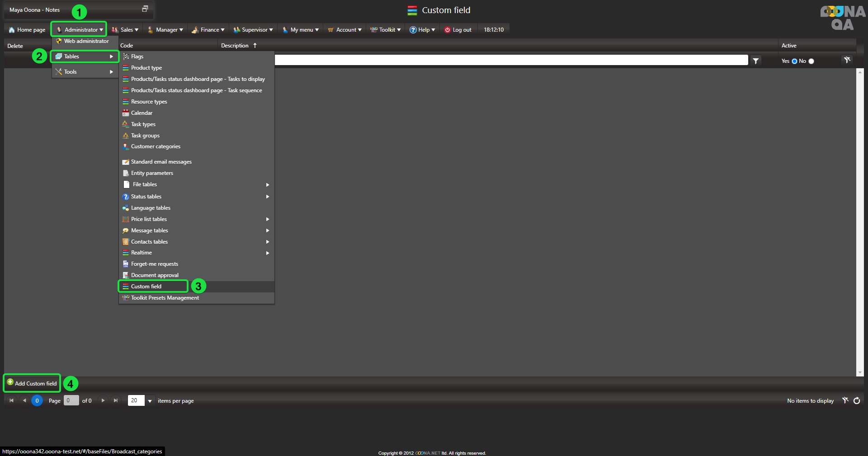Click the clear filter icon in Active column
Viewport: 868px width, 456px height.
(x=847, y=60)
